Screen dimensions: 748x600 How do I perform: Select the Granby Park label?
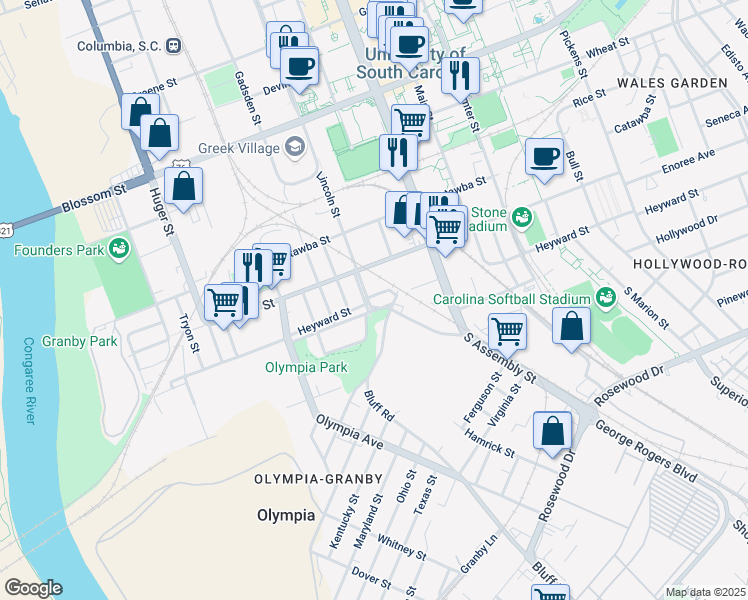pyautogui.click(x=80, y=341)
